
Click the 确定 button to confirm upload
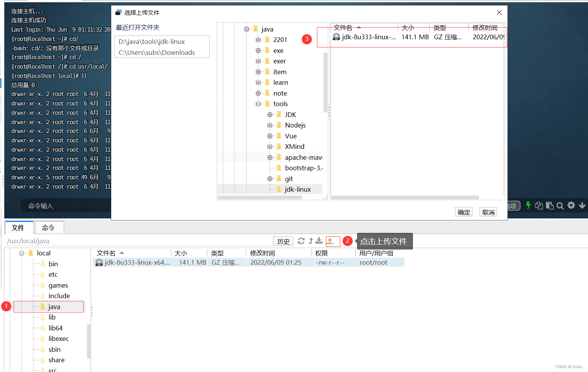[x=464, y=212]
